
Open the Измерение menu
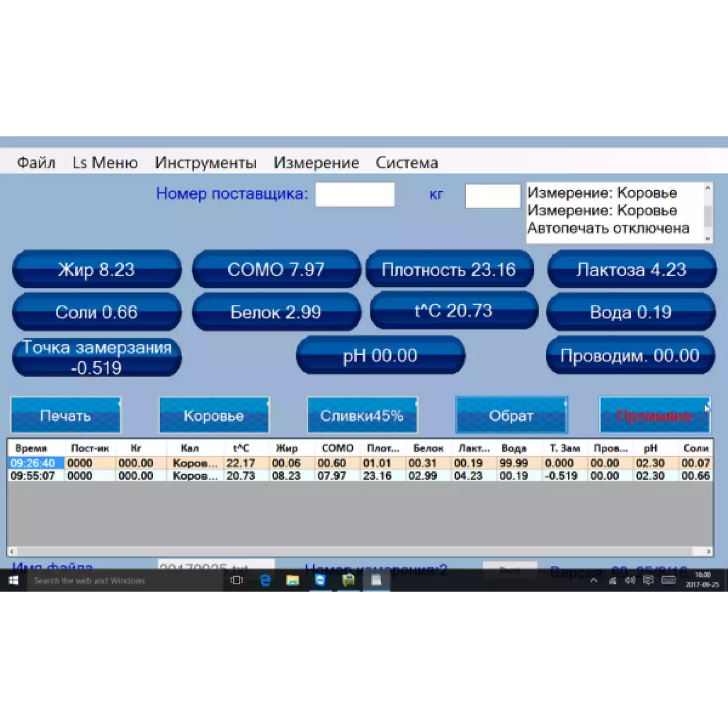316,162
